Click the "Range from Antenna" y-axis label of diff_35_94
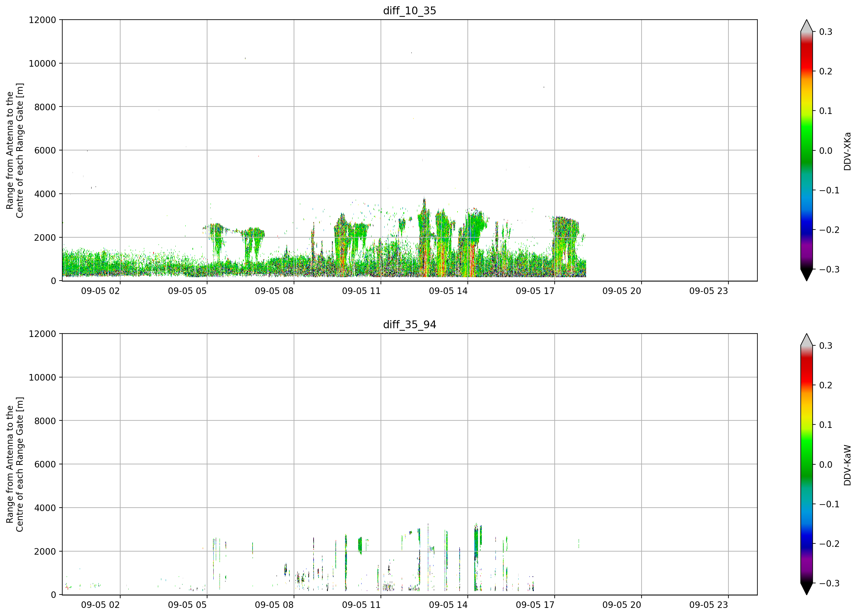The width and height of the screenshot is (858, 616). (15, 464)
